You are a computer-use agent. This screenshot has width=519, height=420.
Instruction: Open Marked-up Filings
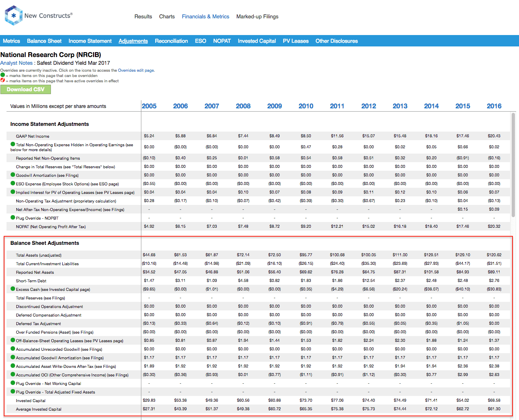(257, 17)
